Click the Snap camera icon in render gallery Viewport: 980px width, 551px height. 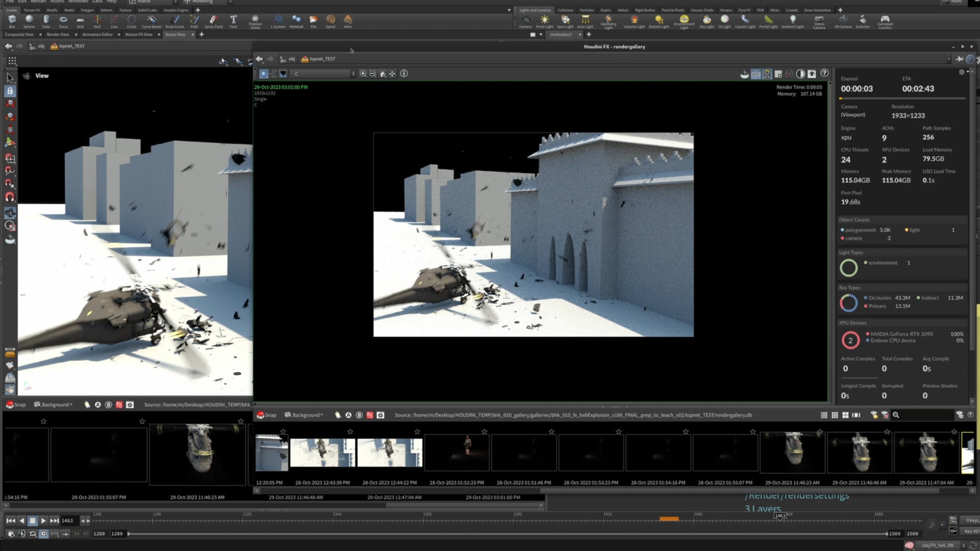(266, 415)
